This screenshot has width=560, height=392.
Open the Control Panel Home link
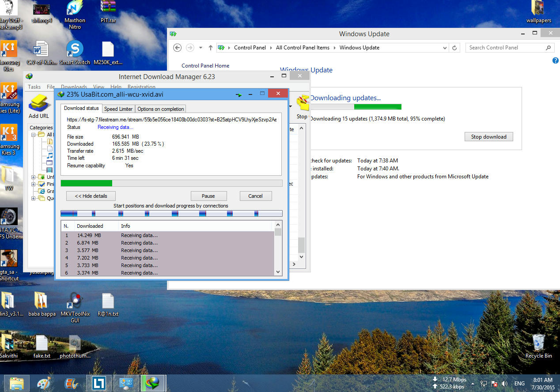[x=205, y=66]
